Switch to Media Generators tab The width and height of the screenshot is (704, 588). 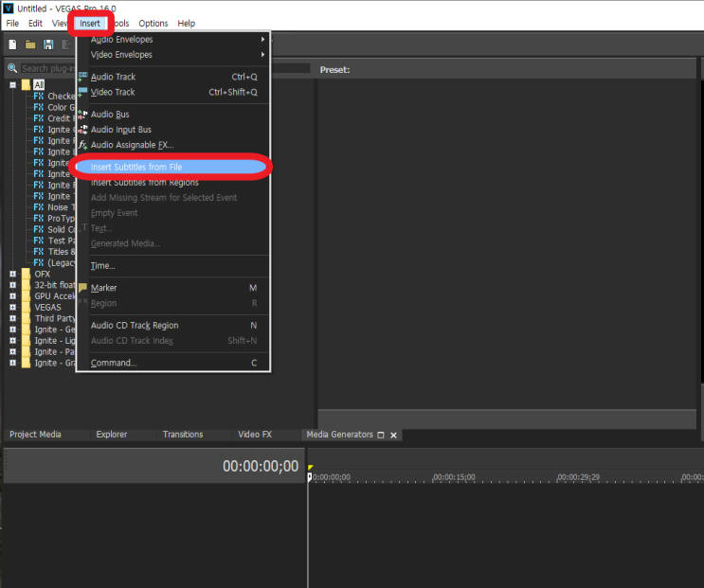[x=339, y=435]
